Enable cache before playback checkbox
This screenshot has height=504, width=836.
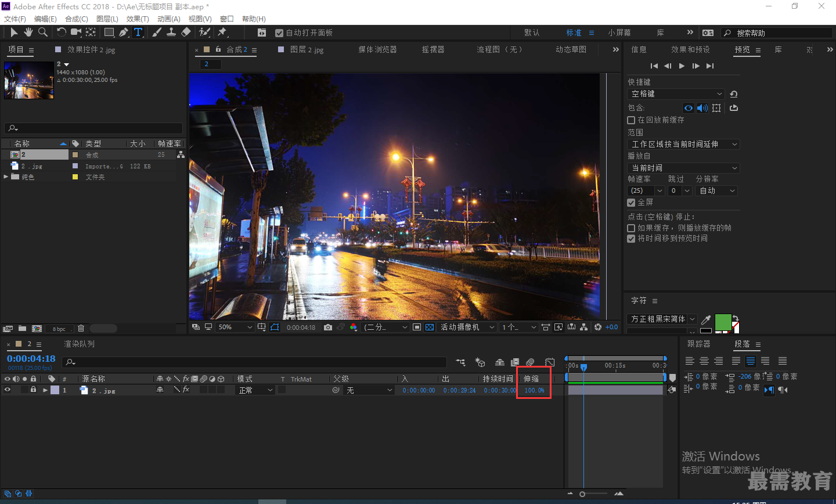tap(631, 120)
